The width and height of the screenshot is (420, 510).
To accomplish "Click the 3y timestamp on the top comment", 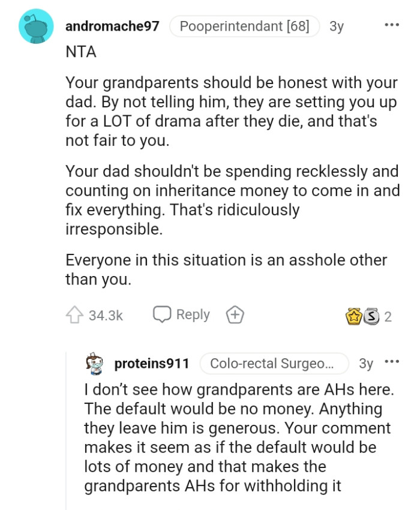I will [x=335, y=26].
